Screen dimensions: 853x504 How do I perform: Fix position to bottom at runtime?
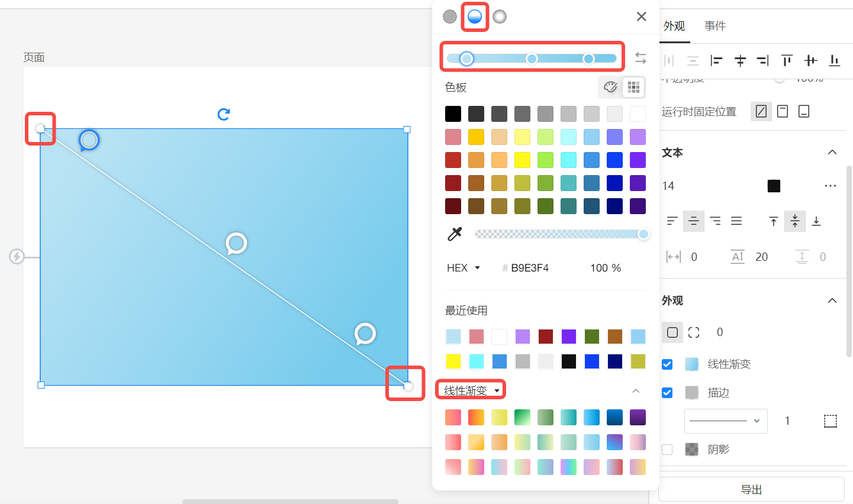click(x=804, y=111)
